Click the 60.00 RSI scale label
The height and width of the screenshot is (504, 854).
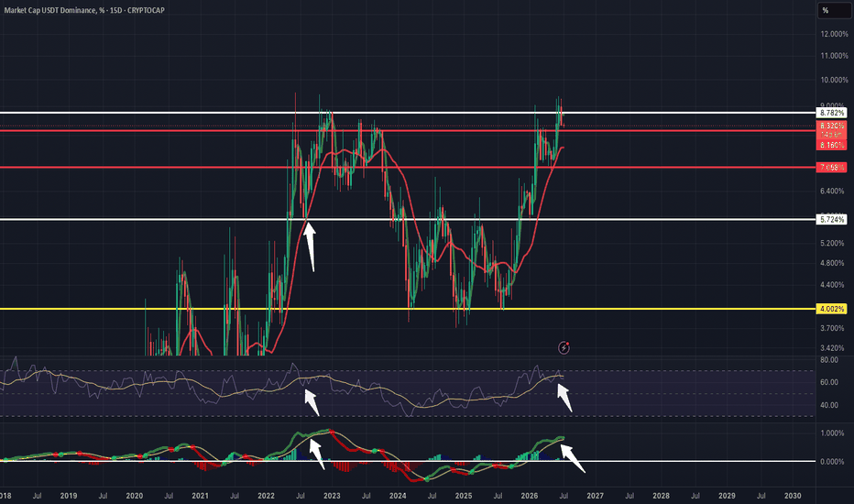(x=829, y=382)
